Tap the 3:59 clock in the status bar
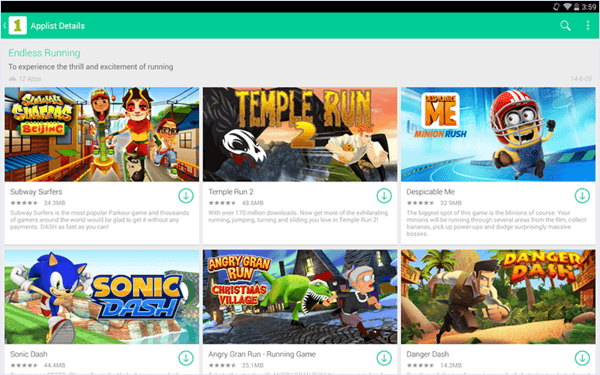Screen dimensions: 600x375 click(589, 7)
